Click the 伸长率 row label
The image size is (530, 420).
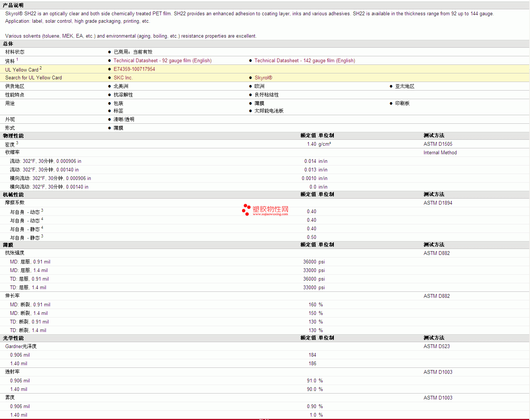12,296
